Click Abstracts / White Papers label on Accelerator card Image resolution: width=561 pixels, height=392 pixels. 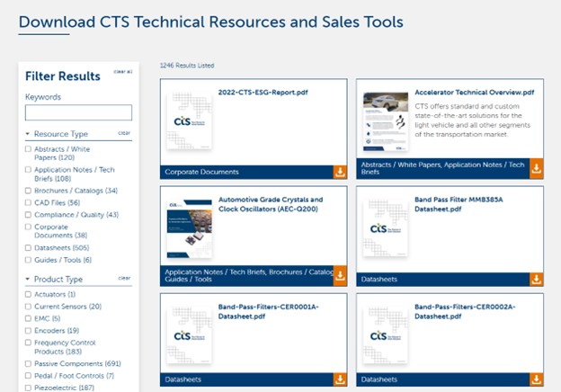(x=402, y=165)
